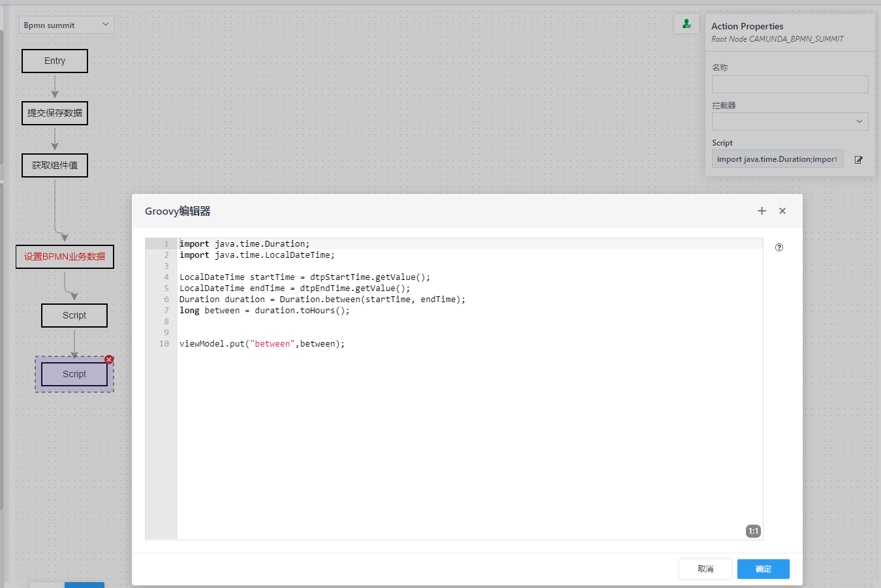The image size is (881, 588).
Task: Open the help question mark icon
Action: (x=779, y=247)
